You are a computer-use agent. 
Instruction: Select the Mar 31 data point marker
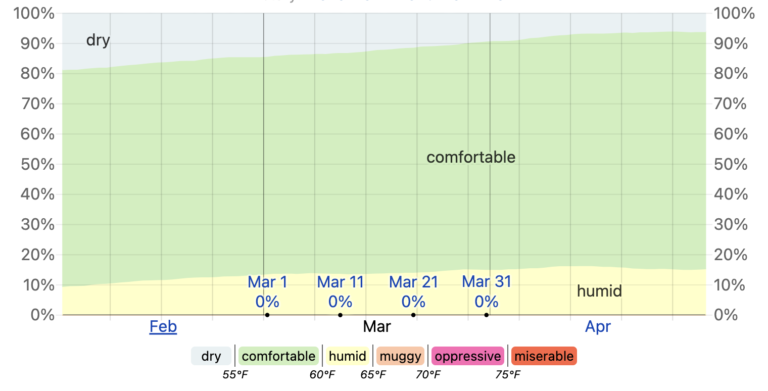point(486,315)
